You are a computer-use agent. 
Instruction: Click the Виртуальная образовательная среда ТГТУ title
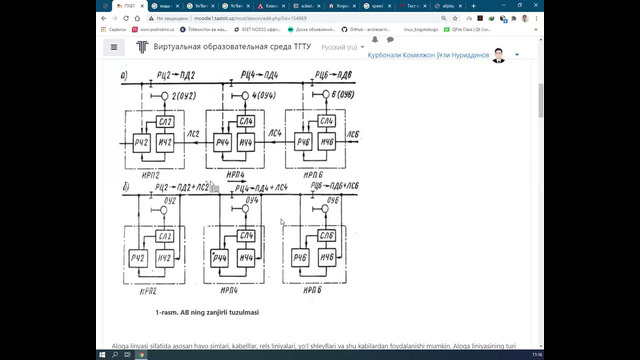point(232,47)
